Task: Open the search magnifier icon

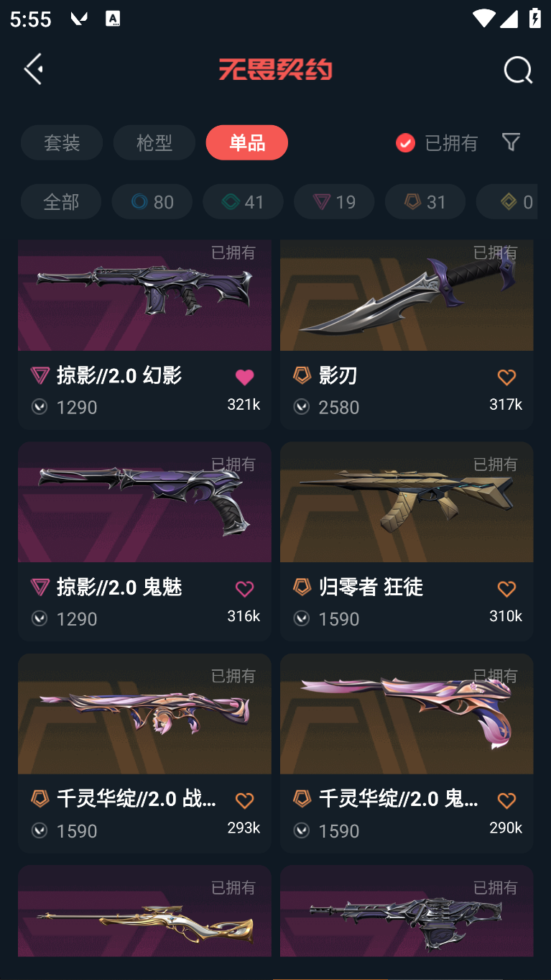Action: 518,70
